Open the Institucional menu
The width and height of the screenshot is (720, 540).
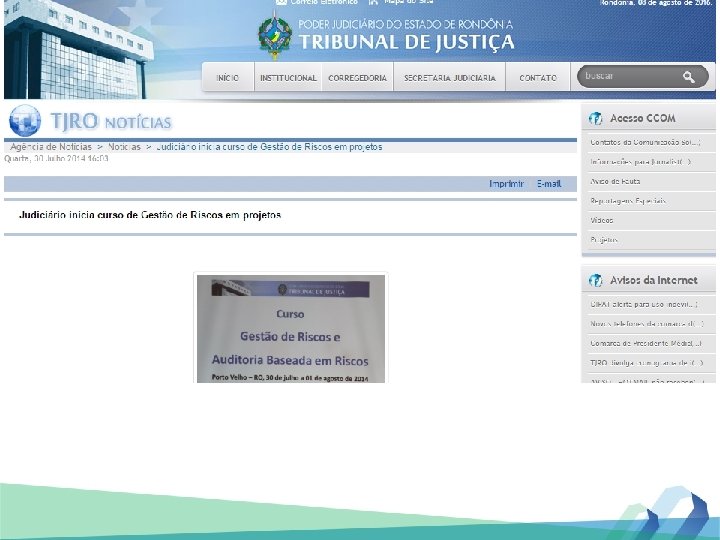(288, 78)
